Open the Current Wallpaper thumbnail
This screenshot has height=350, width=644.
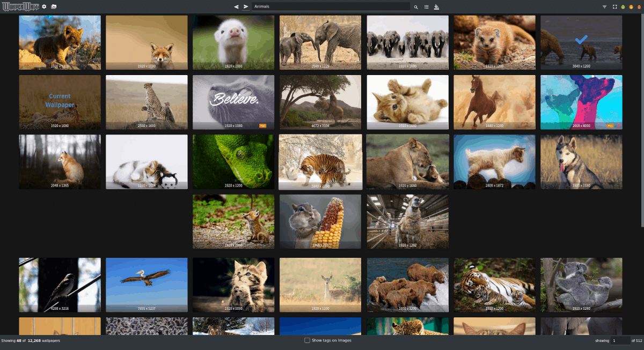(x=60, y=102)
